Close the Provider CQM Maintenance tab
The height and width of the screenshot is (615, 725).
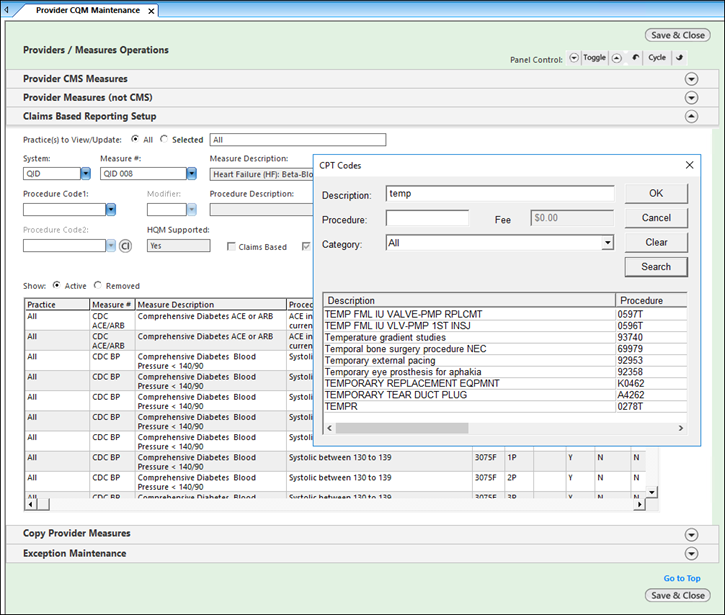point(151,11)
